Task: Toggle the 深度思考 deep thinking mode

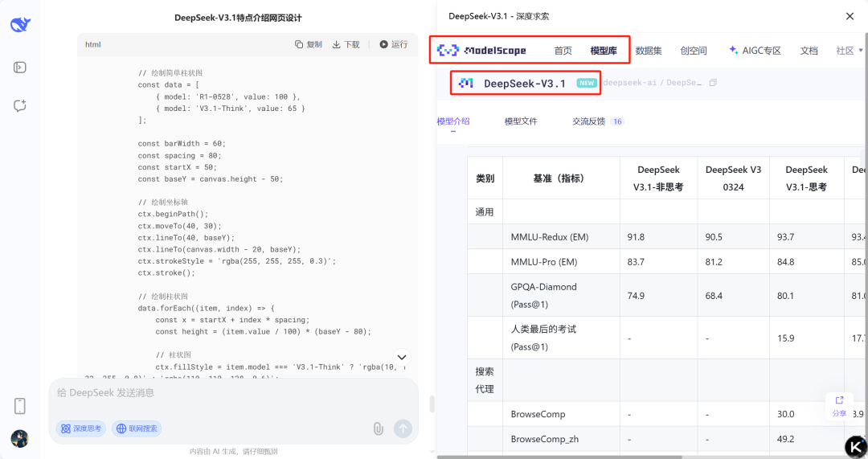Action: coord(81,428)
